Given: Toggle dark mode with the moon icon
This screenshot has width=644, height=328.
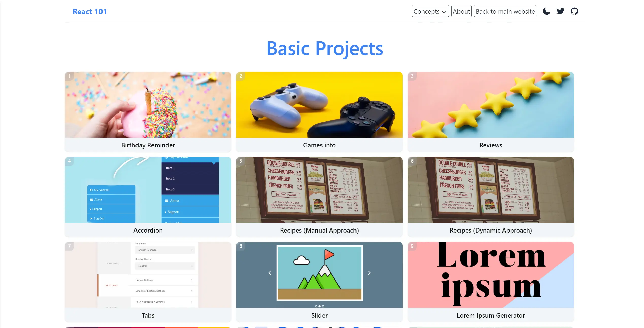Looking at the screenshot, I should point(546,11).
